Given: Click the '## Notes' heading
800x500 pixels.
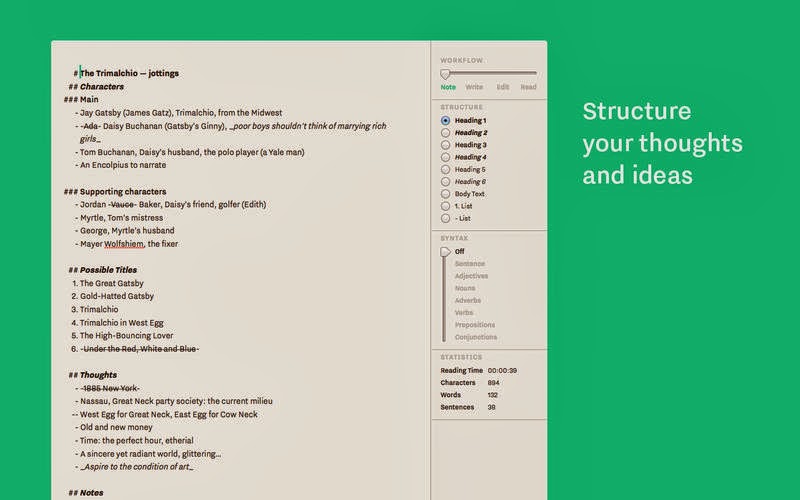Looking at the screenshot, I should pos(86,493).
